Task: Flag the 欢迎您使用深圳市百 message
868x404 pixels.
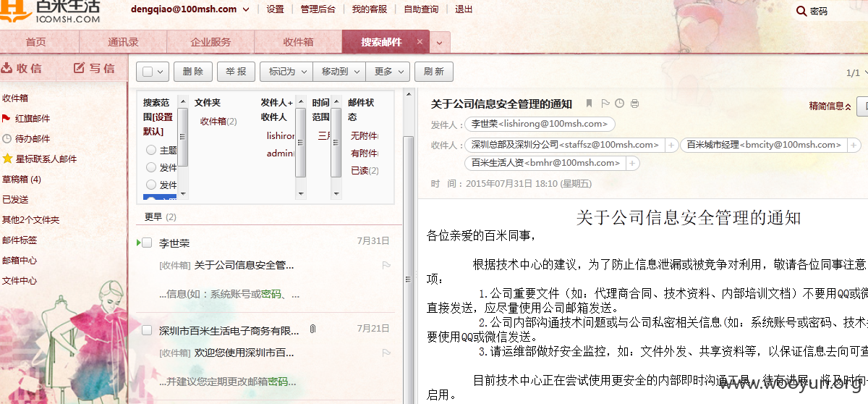Action: click(x=386, y=353)
